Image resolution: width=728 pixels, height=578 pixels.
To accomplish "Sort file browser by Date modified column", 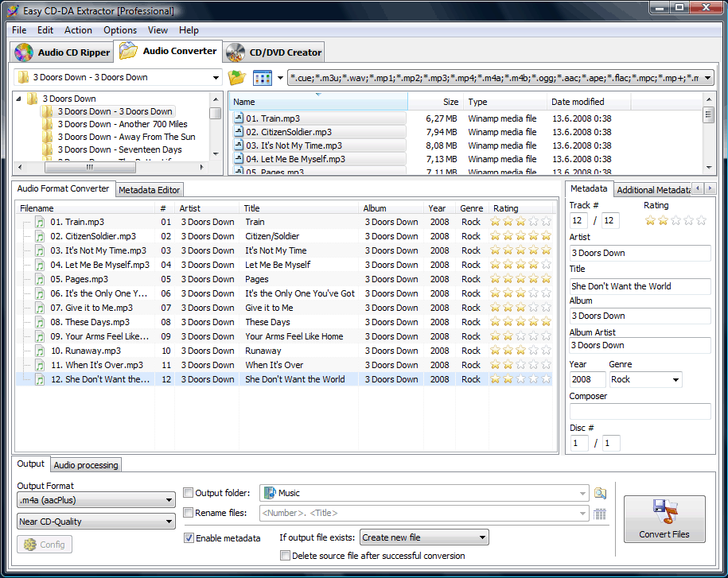I will tap(588, 102).
